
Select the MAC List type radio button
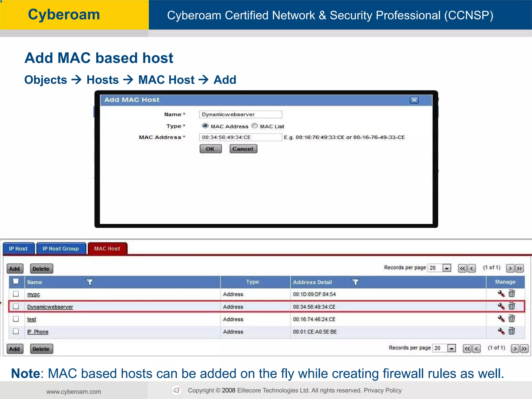pyautogui.click(x=255, y=126)
